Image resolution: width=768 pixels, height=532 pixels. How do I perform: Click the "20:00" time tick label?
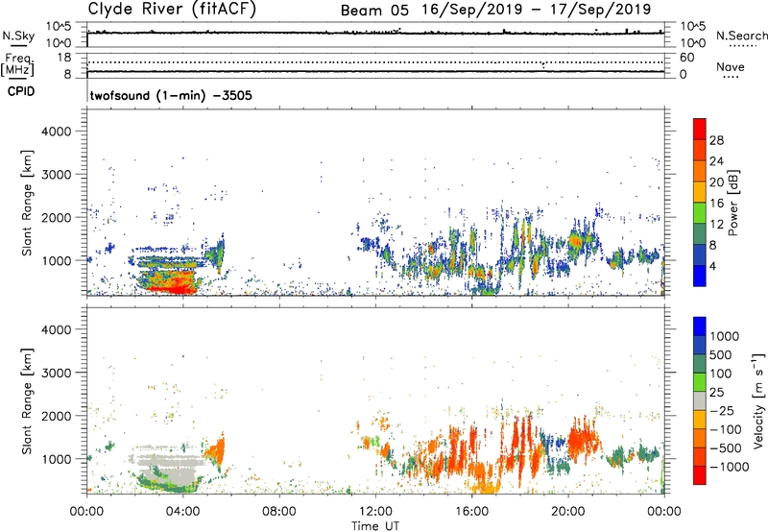point(567,512)
